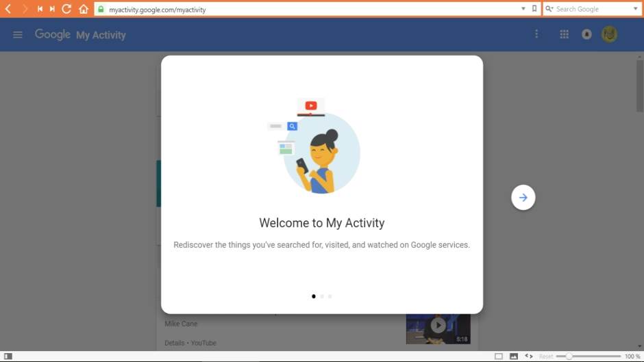
Task: Open the three-dot more options menu
Action: [536, 34]
